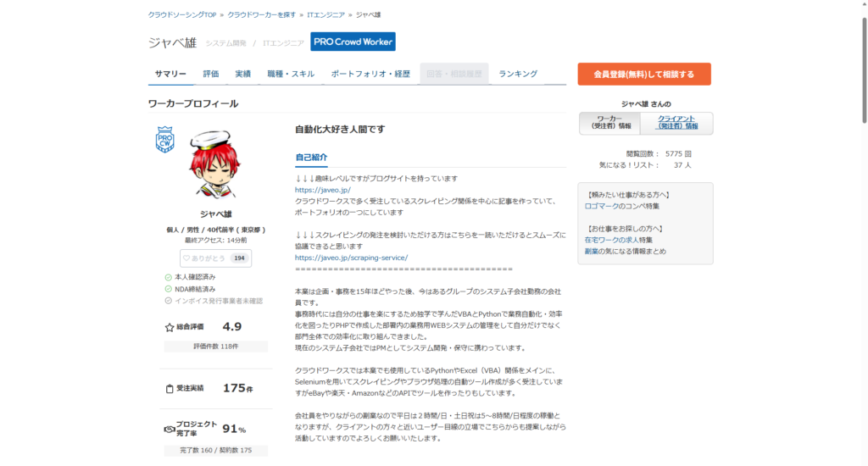
Task: Select the ポートフォリオ・経歴 tab
Action: (x=370, y=74)
